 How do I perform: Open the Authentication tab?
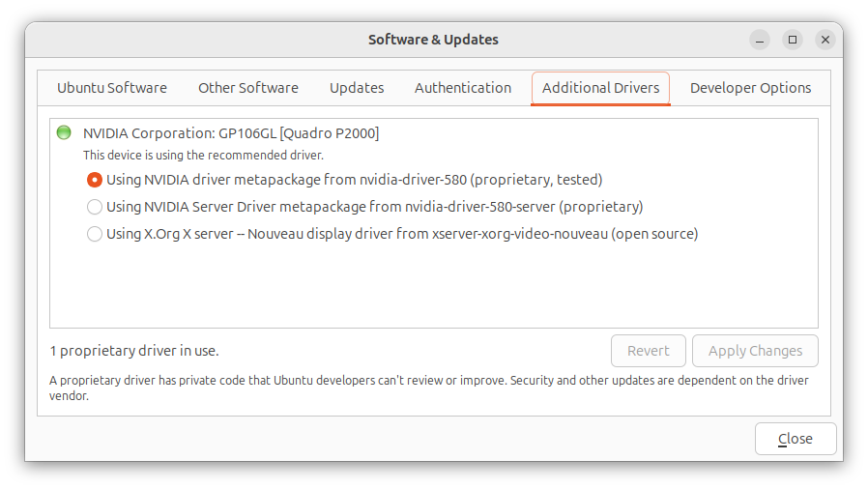pos(463,88)
